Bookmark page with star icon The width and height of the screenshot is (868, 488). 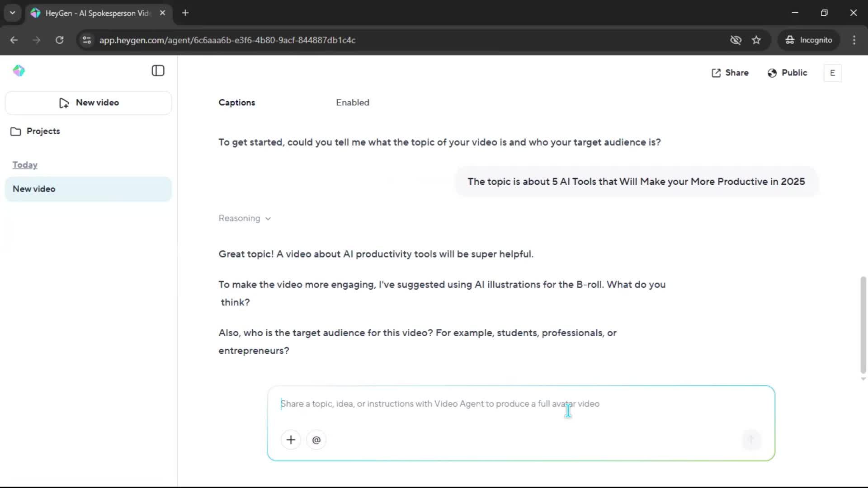pos(756,40)
